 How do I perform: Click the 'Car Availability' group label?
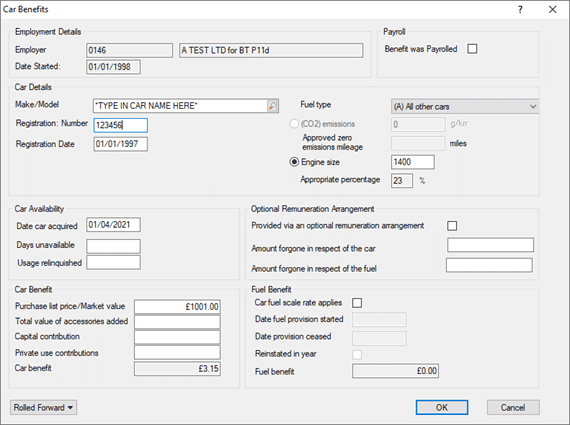coord(39,209)
